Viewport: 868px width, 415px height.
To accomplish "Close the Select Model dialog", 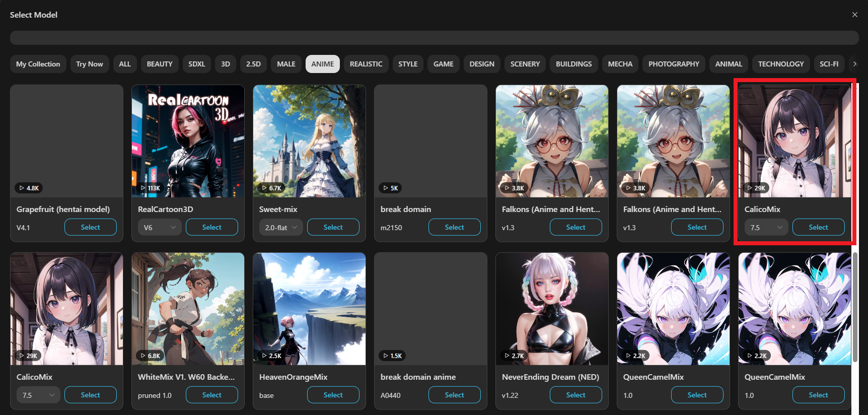I will (854, 15).
